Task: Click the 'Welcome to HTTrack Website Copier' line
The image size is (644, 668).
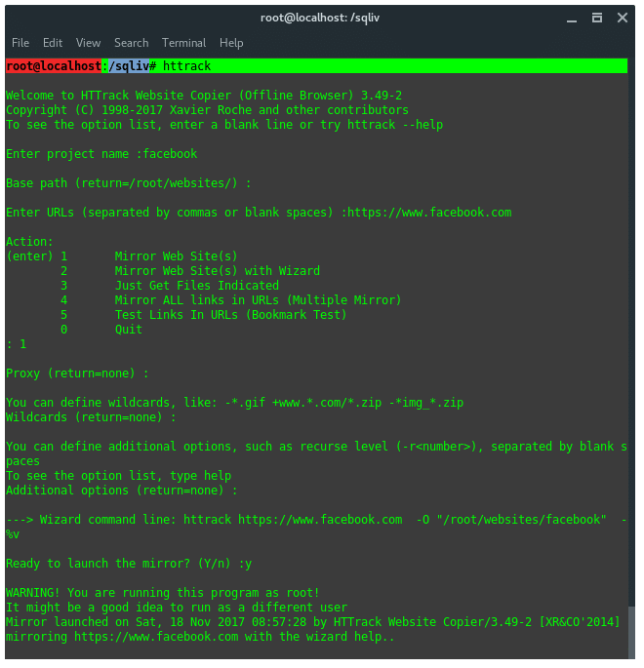Action: point(204,96)
